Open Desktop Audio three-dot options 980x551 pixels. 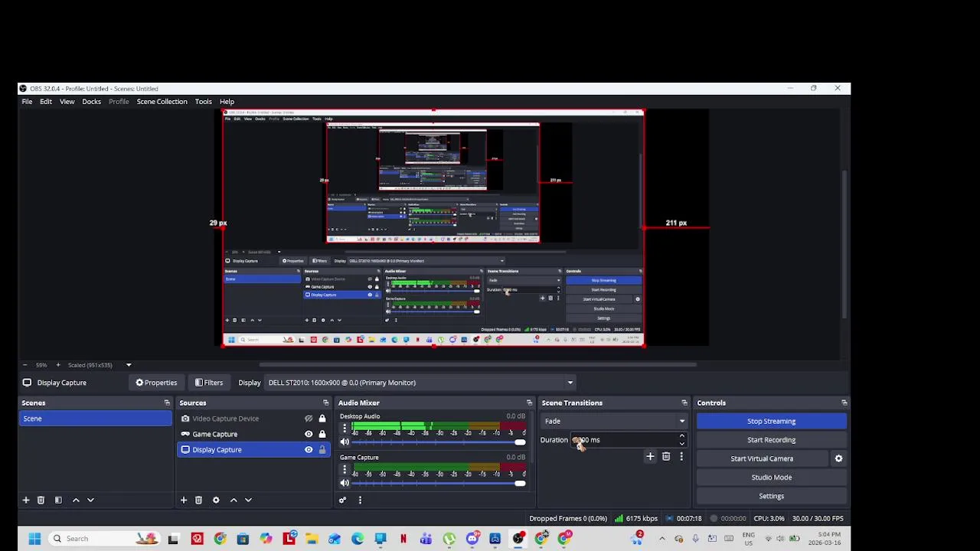coord(345,428)
